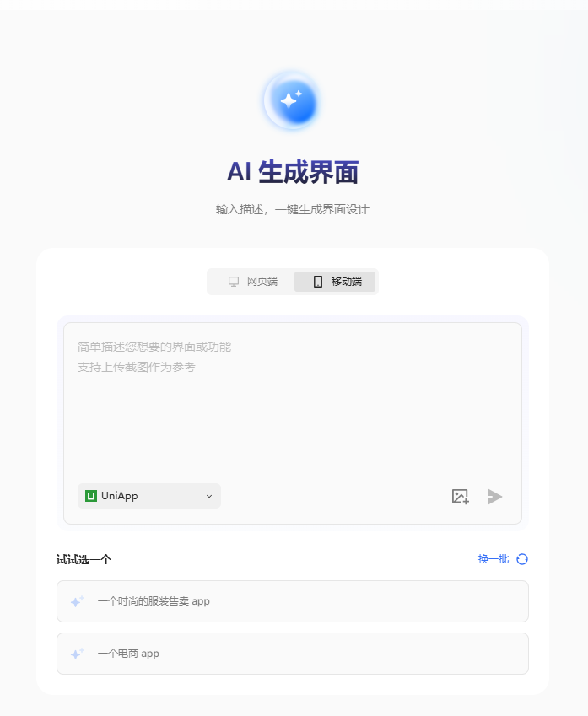Click the 输入描述,一键生成界面设计 subtitle
The width and height of the screenshot is (588, 716).
[x=293, y=210]
